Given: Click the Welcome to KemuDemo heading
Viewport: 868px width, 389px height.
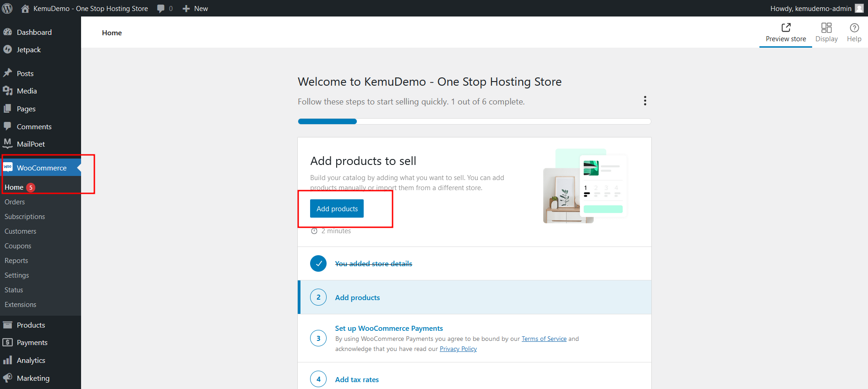Looking at the screenshot, I should (x=430, y=82).
